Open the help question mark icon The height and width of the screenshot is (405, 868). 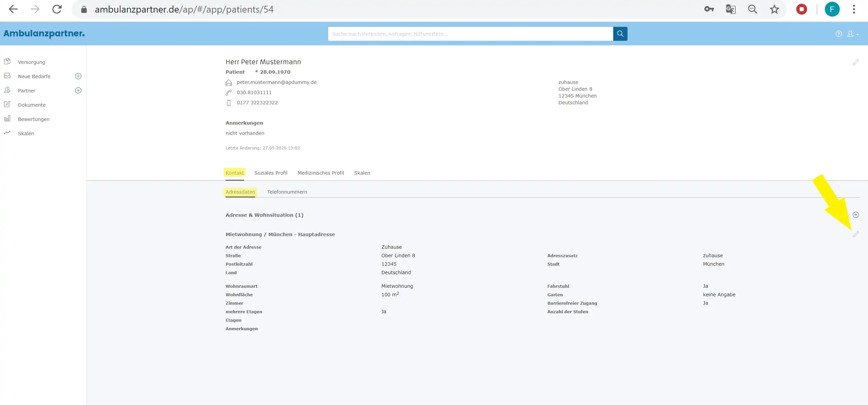click(839, 34)
